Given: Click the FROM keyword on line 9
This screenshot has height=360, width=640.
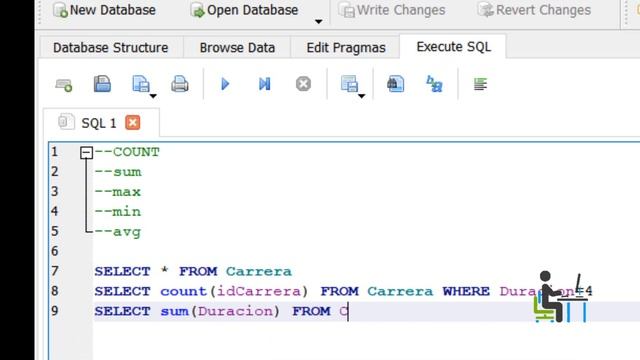Looking at the screenshot, I should tap(311, 311).
